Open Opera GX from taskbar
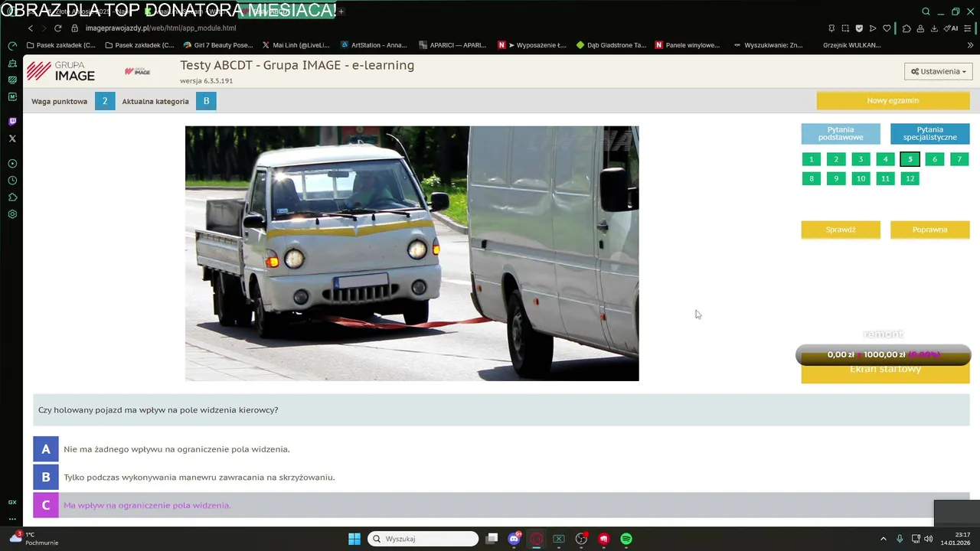The image size is (980, 551). [537, 539]
